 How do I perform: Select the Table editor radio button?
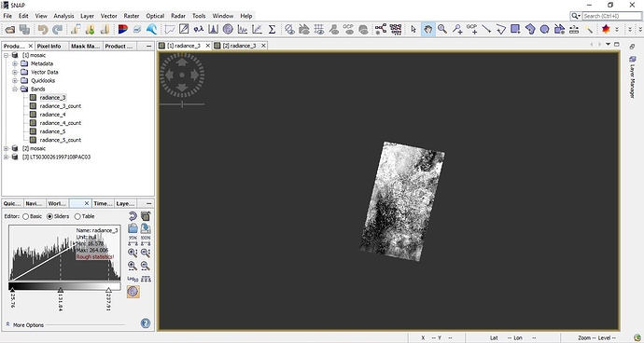77,216
